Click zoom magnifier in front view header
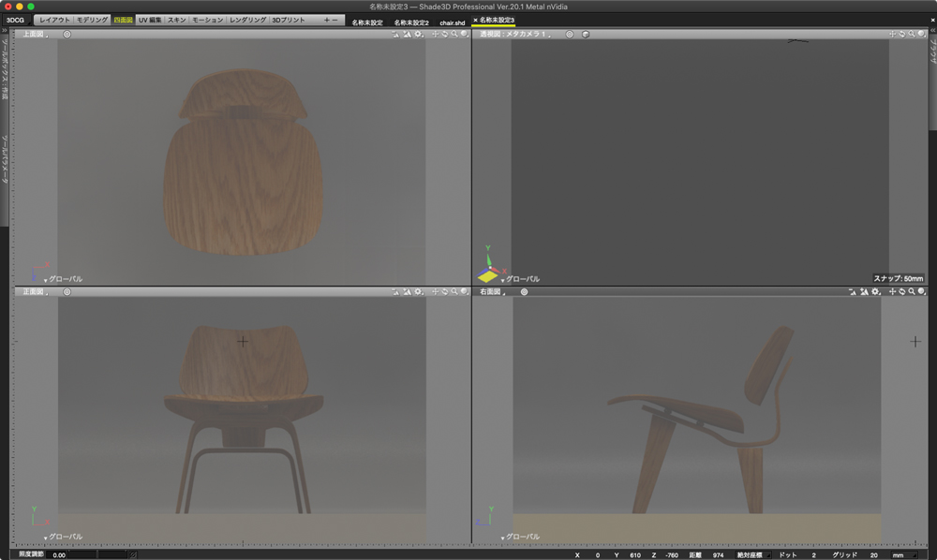The image size is (937, 560). [x=454, y=292]
